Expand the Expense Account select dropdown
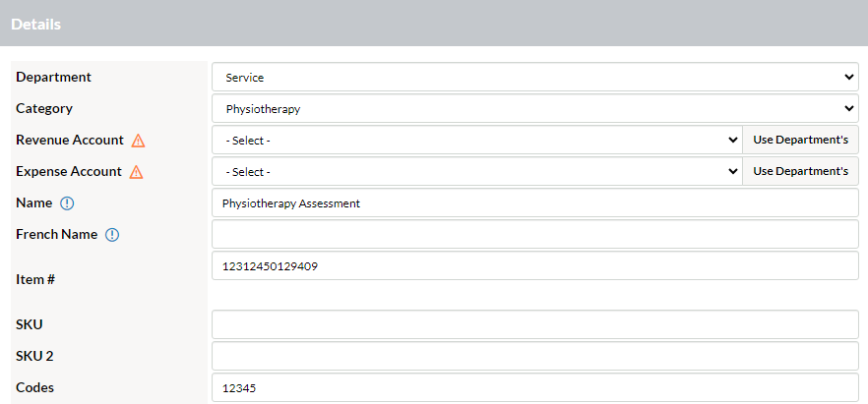The height and width of the screenshot is (404, 868). tap(477, 171)
